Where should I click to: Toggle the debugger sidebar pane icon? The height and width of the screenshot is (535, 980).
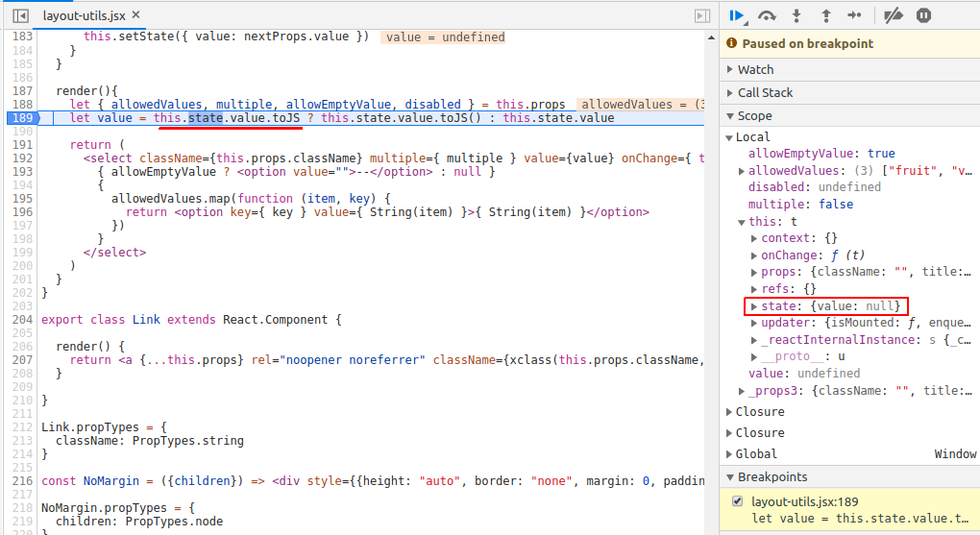tap(702, 15)
